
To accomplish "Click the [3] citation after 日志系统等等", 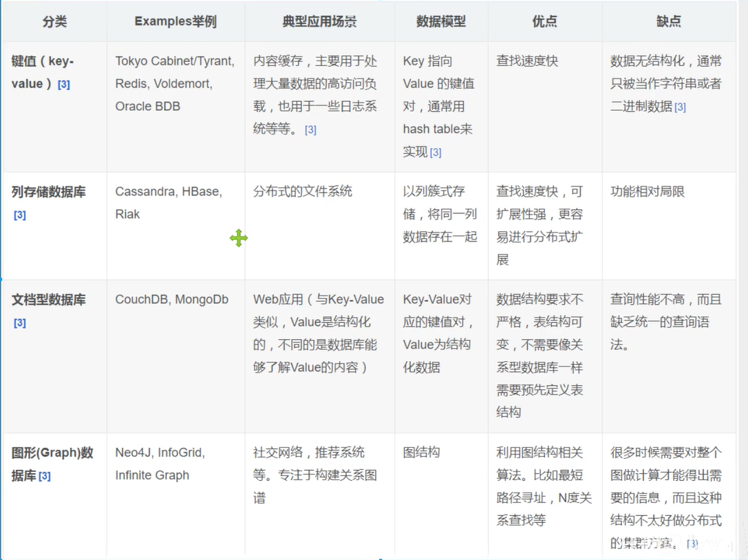I will pos(310,129).
